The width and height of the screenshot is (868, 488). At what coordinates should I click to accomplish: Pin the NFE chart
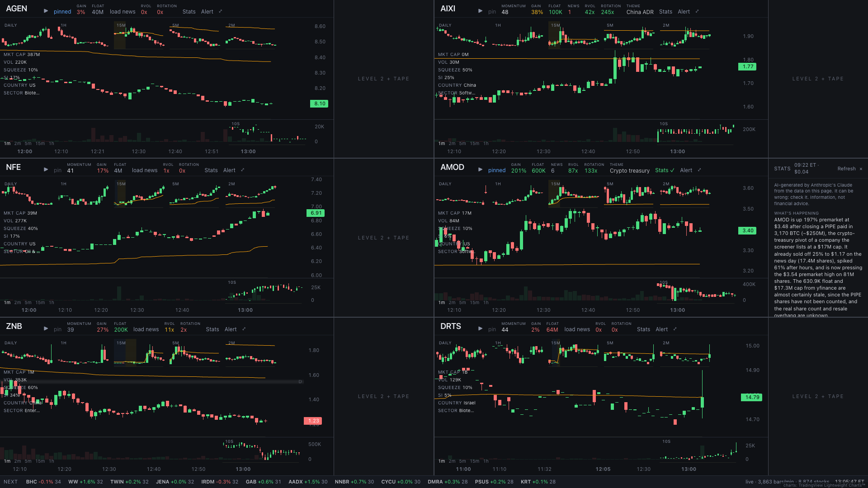pyautogui.click(x=57, y=170)
